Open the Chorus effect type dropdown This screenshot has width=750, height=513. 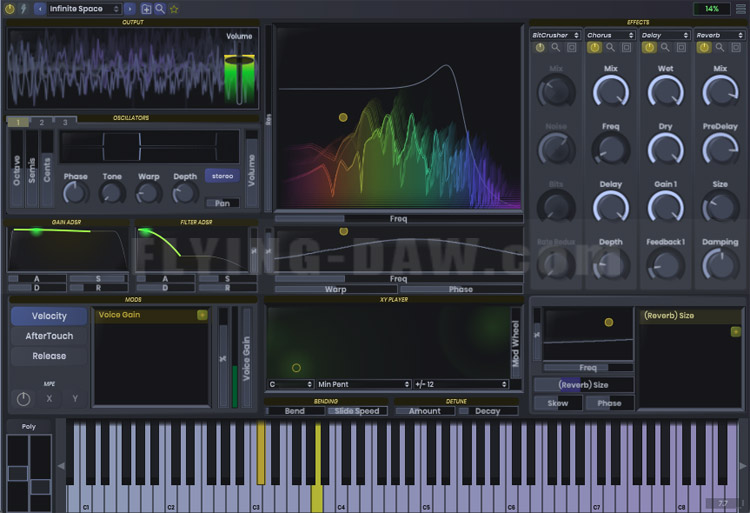point(610,35)
